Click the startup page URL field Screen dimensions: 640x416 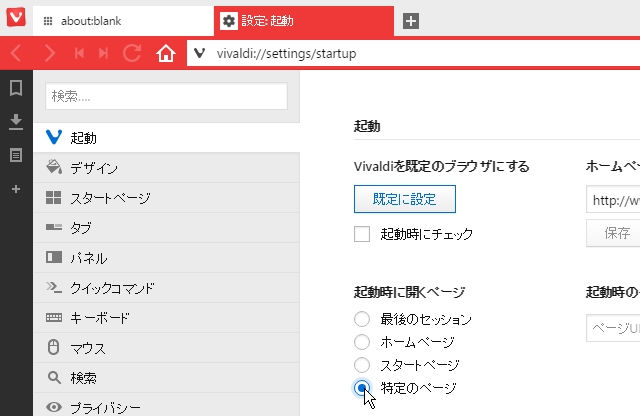pos(613,328)
